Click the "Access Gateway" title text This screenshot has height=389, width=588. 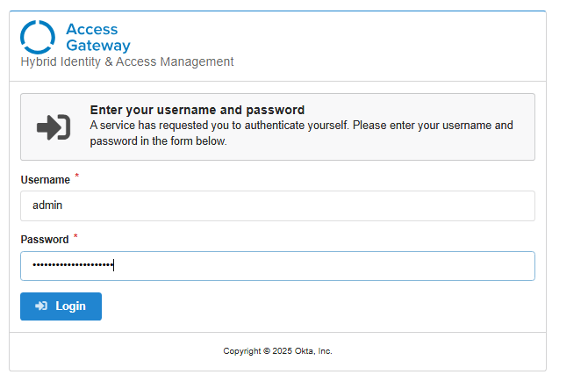(97, 38)
